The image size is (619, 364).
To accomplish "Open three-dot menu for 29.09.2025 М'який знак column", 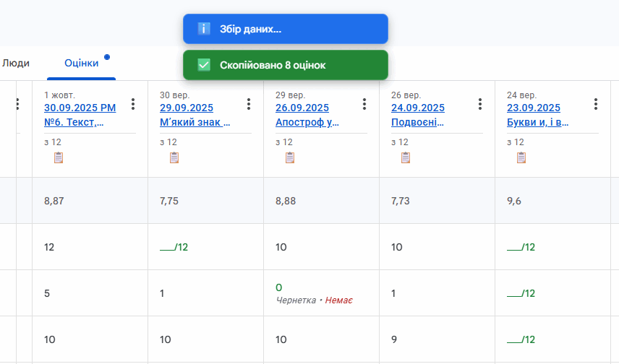I will point(249,104).
